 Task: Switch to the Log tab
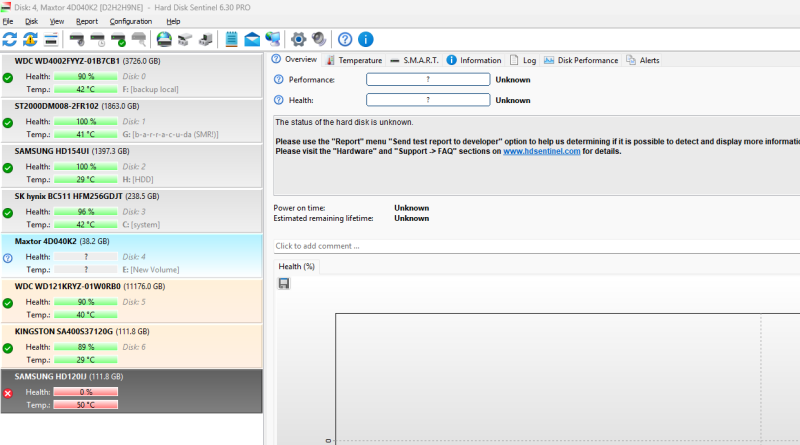523,60
